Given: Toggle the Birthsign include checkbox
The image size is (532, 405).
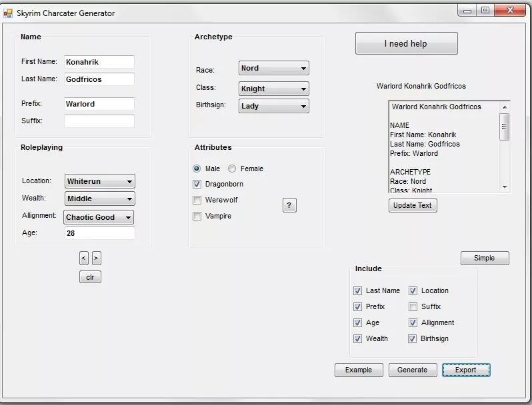Looking at the screenshot, I should (413, 338).
